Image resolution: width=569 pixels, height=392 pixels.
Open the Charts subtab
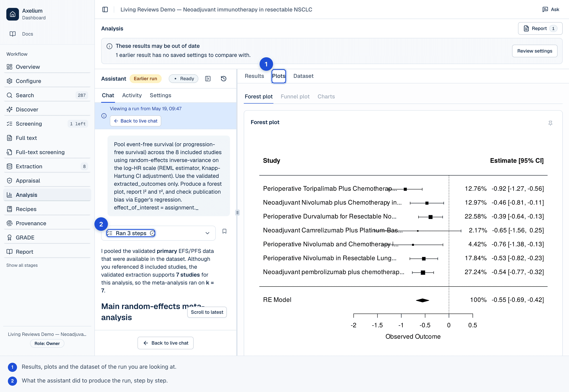(326, 97)
